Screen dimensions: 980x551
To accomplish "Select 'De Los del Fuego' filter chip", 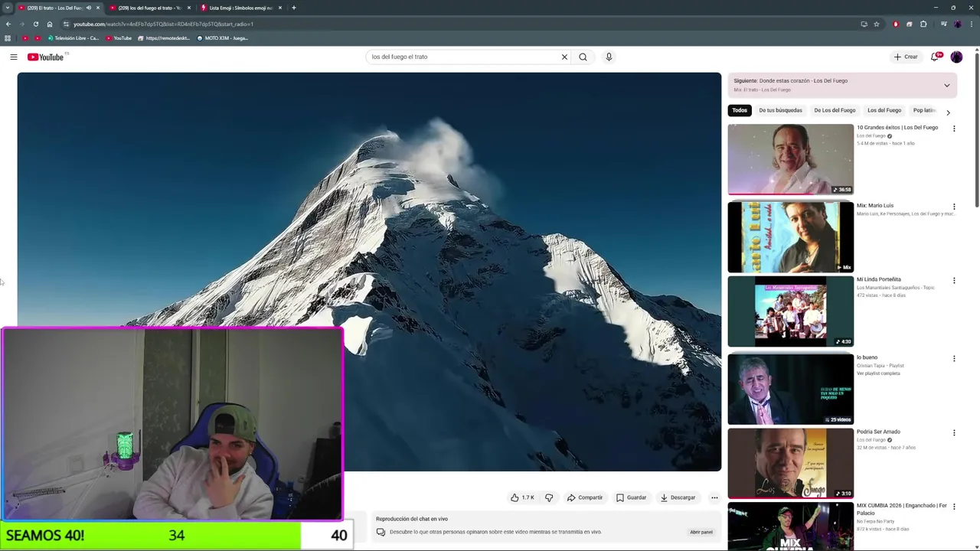I will click(835, 110).
